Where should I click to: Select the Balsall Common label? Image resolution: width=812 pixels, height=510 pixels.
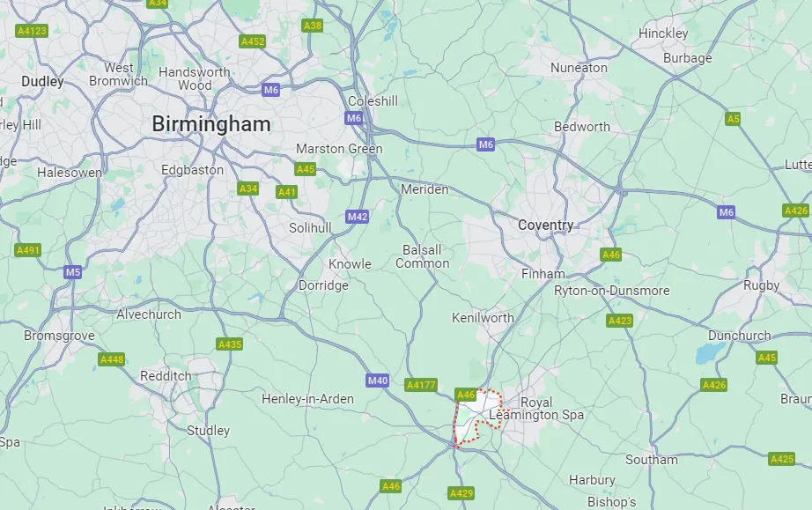point(422,257)
